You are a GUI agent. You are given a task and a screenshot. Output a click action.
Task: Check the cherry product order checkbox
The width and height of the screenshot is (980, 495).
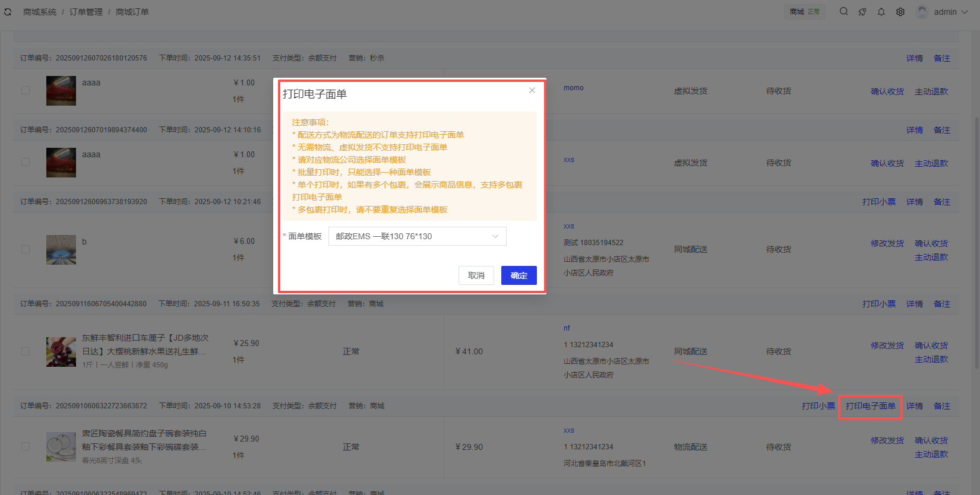(26, 351)
